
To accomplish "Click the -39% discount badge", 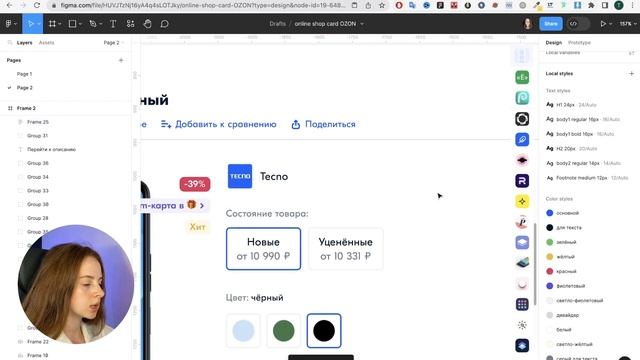I will point(195,184).
